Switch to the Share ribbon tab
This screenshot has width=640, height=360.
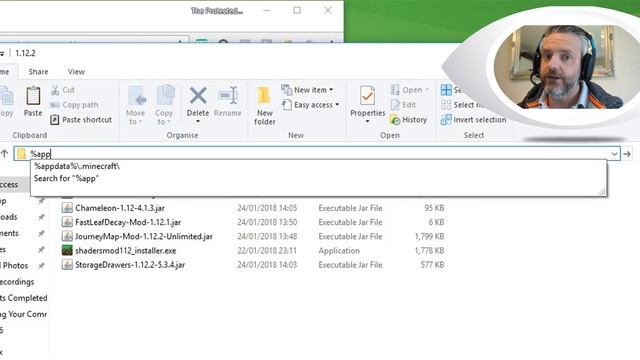38,72
